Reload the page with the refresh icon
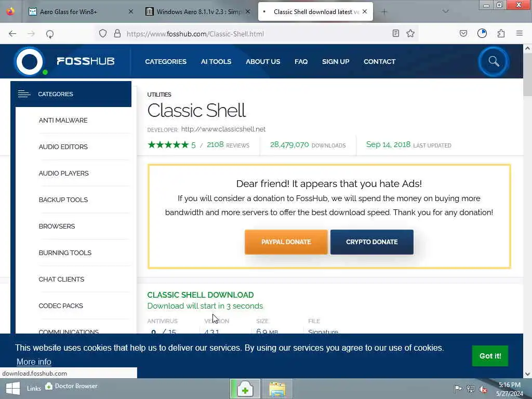The image size is (532, 399). tap(50, 34)
